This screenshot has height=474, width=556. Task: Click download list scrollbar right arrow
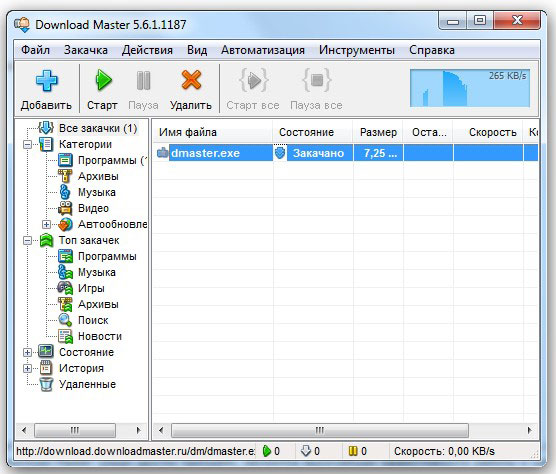click(x=530, y=430)
